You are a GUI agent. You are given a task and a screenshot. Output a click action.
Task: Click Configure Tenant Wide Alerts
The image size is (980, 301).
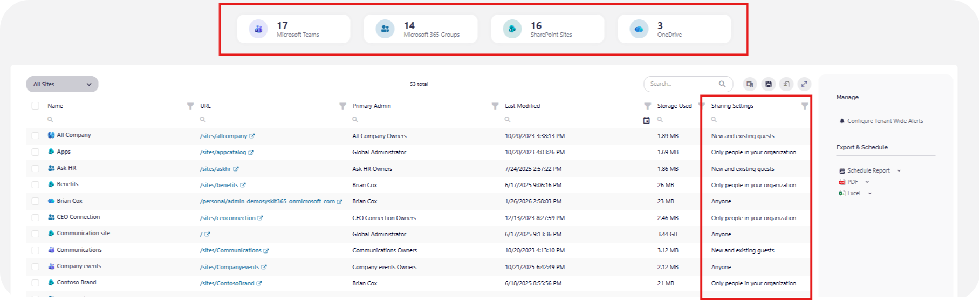(x=885, y=121)
